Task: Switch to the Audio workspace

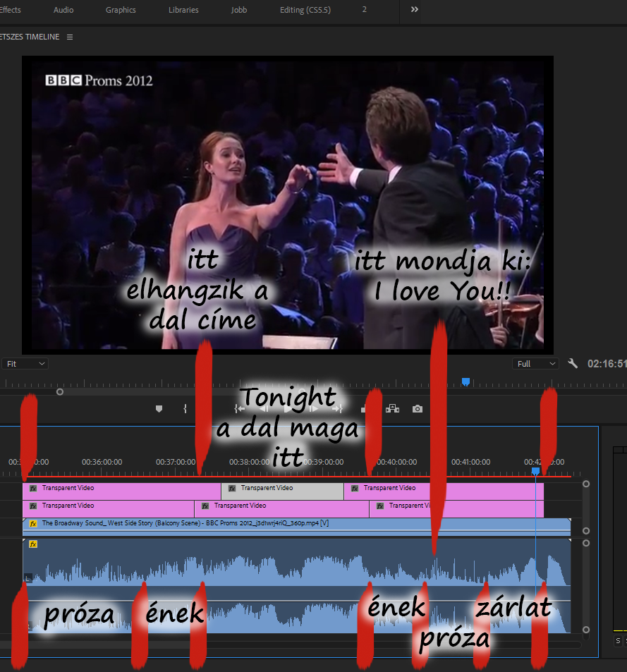Action: [x=63, y=10]
